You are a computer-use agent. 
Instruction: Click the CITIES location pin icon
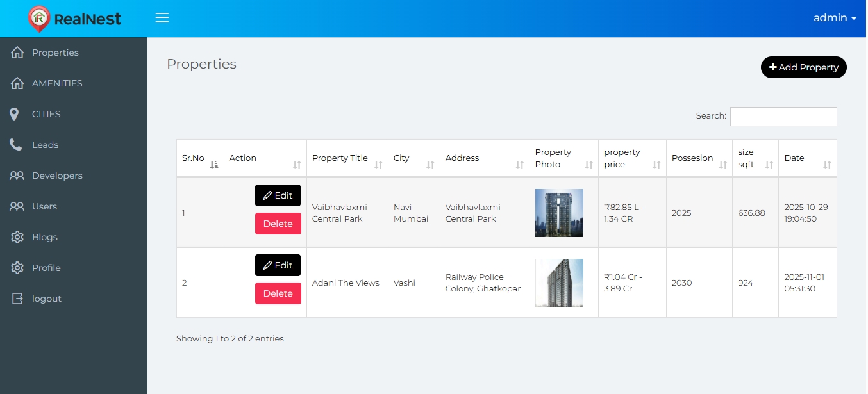click(x=15, y=114)
